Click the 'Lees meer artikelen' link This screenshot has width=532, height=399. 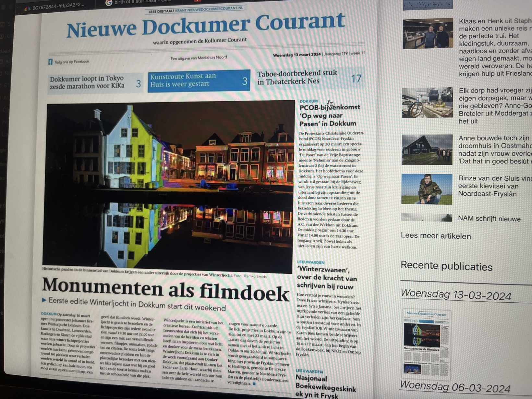point(436,236)
